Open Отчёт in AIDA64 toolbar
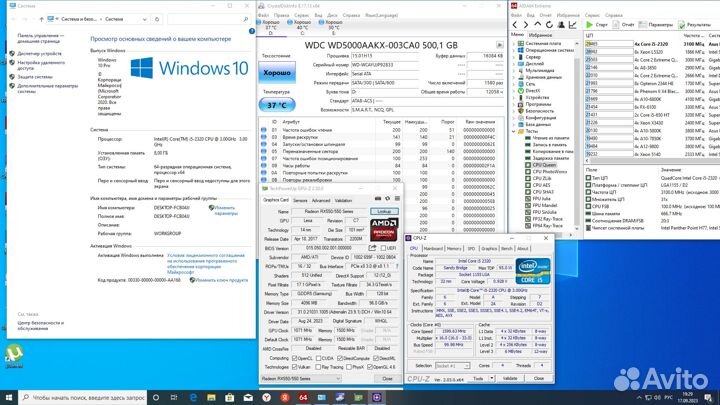This screenshot has width=720, height=405. 623,25
